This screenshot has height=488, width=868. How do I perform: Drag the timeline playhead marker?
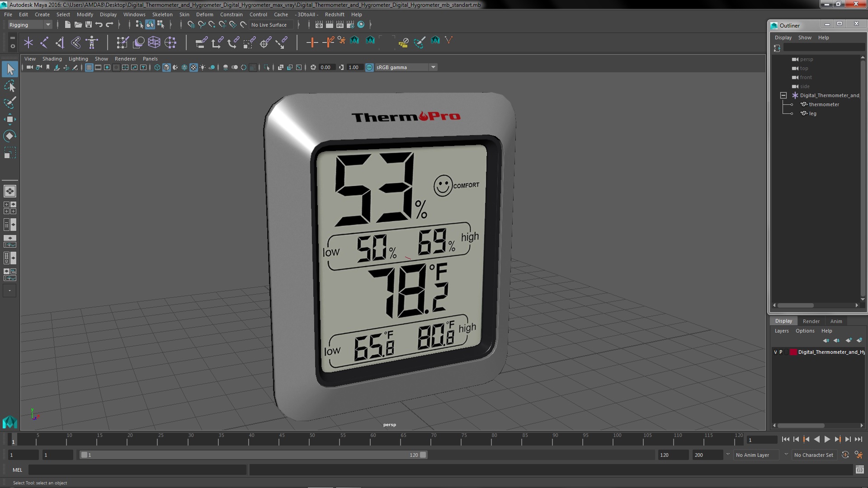(13, 440)
